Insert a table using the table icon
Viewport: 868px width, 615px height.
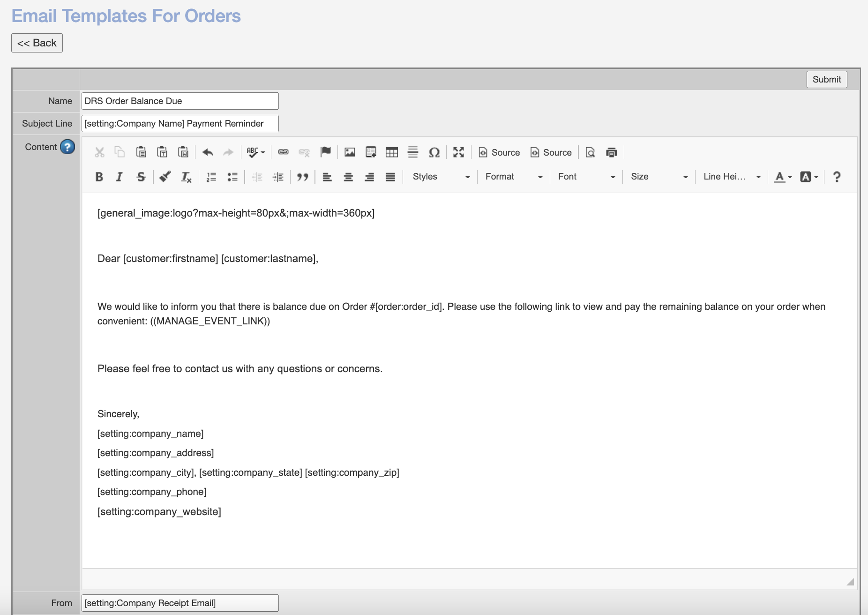click(391, 152)
